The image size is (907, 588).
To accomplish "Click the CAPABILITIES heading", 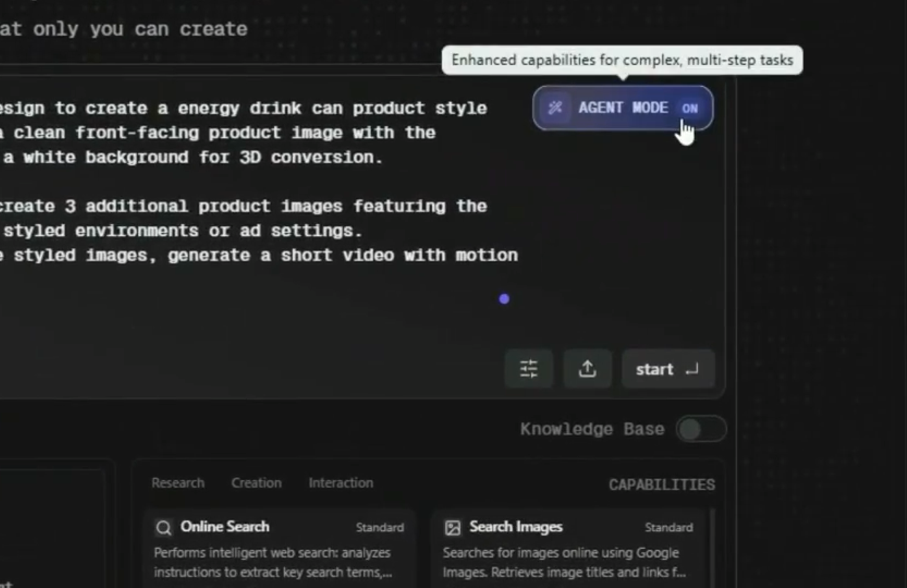I will pyautogui.click(x=662, y=485).
